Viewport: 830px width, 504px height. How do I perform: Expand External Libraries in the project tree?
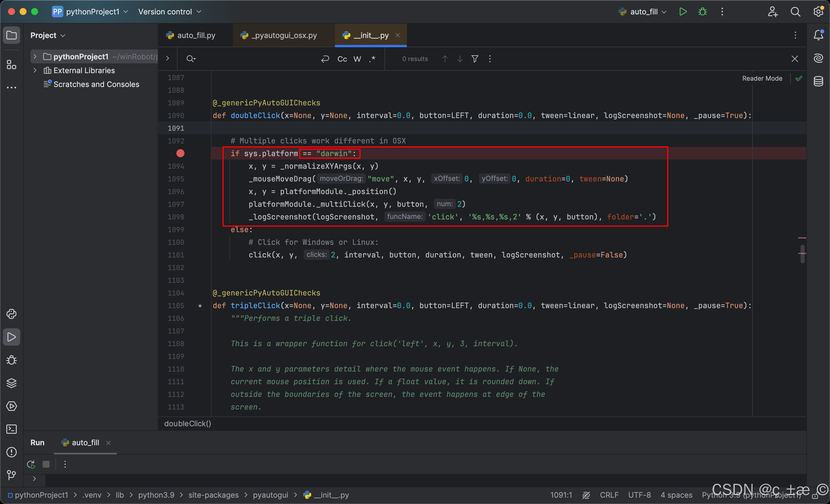coord(35,70)
